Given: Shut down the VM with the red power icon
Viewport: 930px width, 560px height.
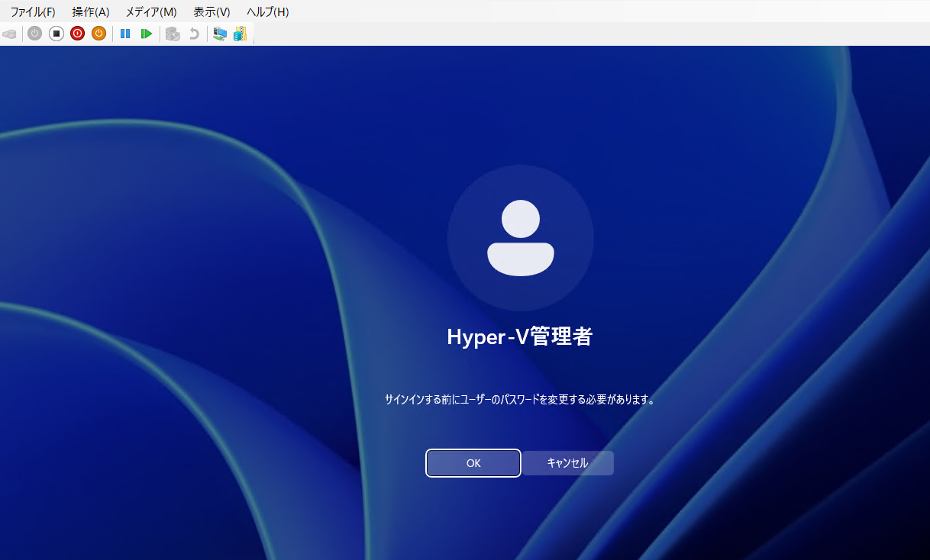Looking at the screenshot, I should 77,34.
